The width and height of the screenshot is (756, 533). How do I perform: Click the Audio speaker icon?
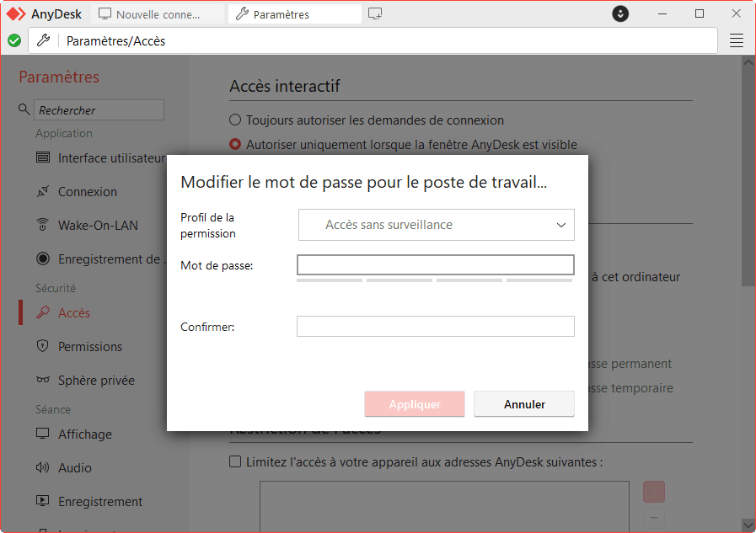tap(42, 468)
